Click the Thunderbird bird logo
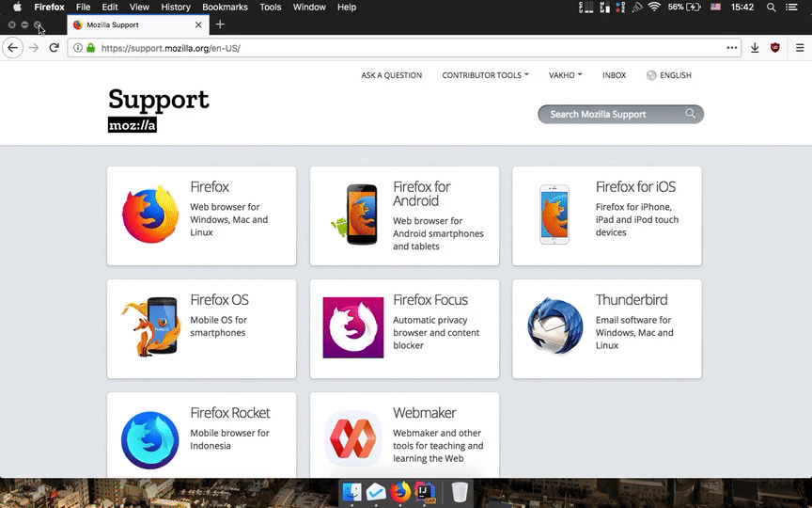The height and width of the screenshot is (508, 812). coord(555,326)
